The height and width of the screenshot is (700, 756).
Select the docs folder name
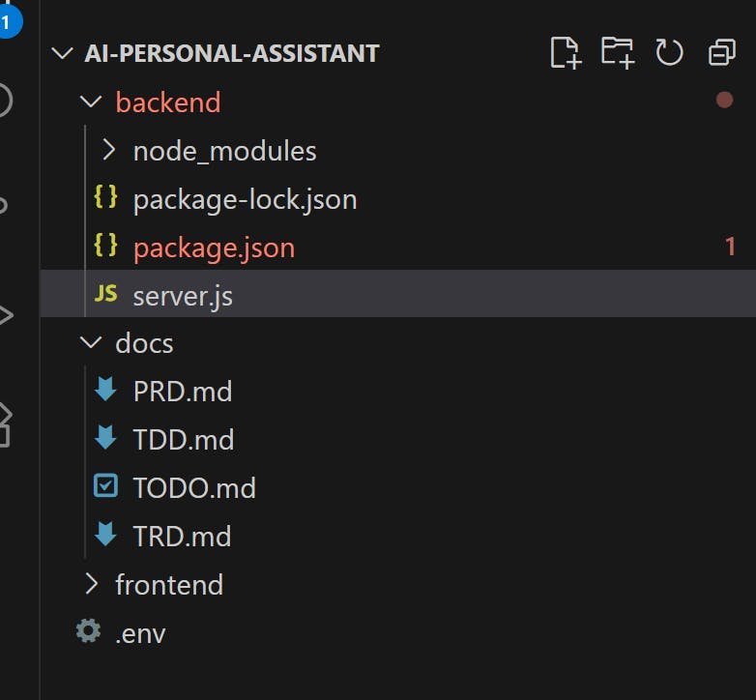[144, 343]
